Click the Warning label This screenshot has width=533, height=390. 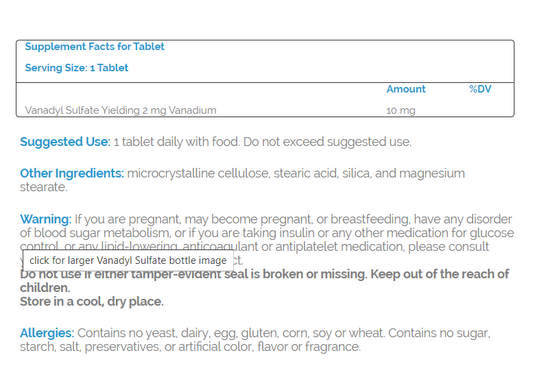46,219
